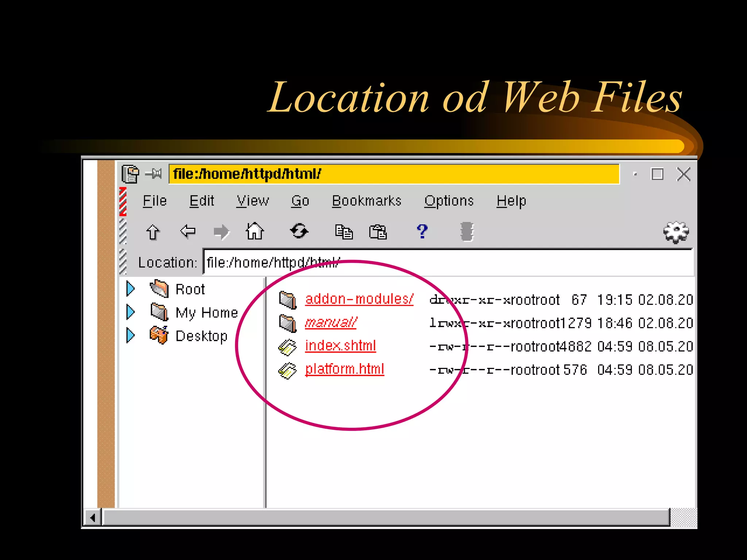This screenshot has height=560, width=747.
Task: Maximize the window with the square button
Action: [x=657, y=174]
